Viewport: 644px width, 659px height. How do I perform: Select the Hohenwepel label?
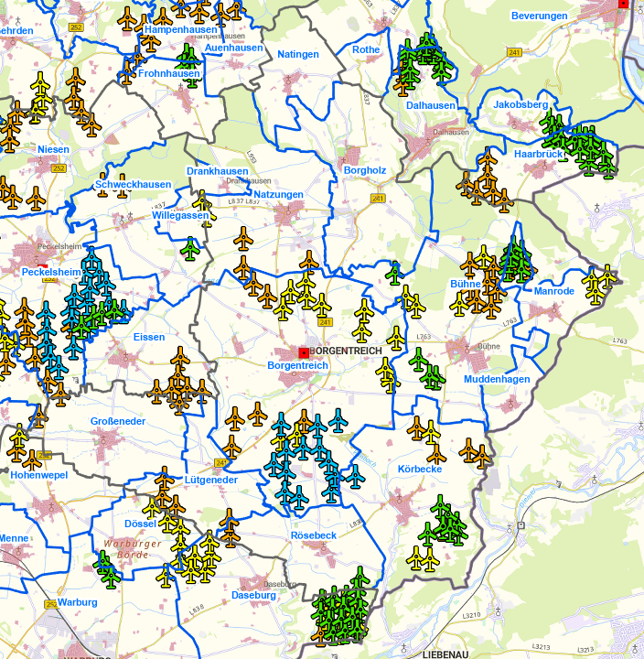coord(39,475)
